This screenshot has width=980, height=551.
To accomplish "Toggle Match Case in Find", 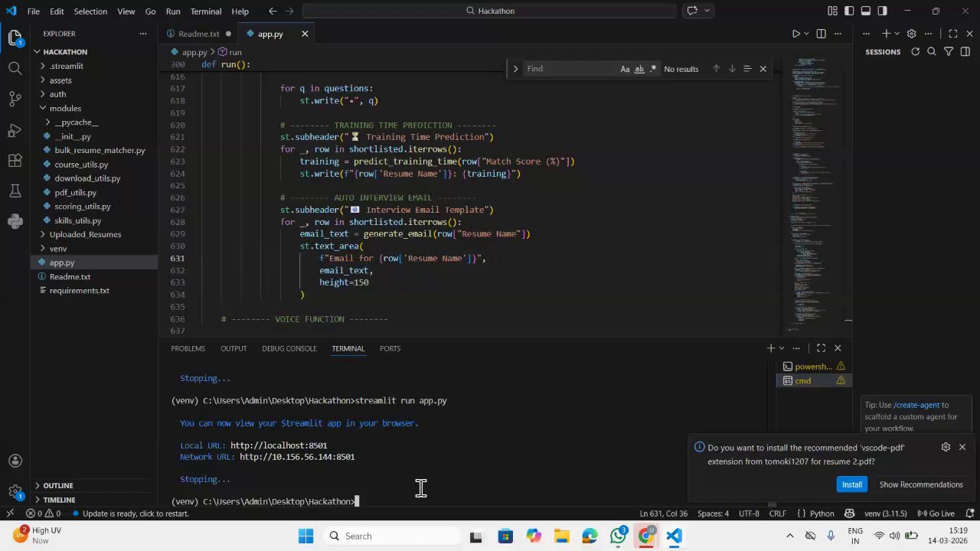I will [x=625, y=69].
